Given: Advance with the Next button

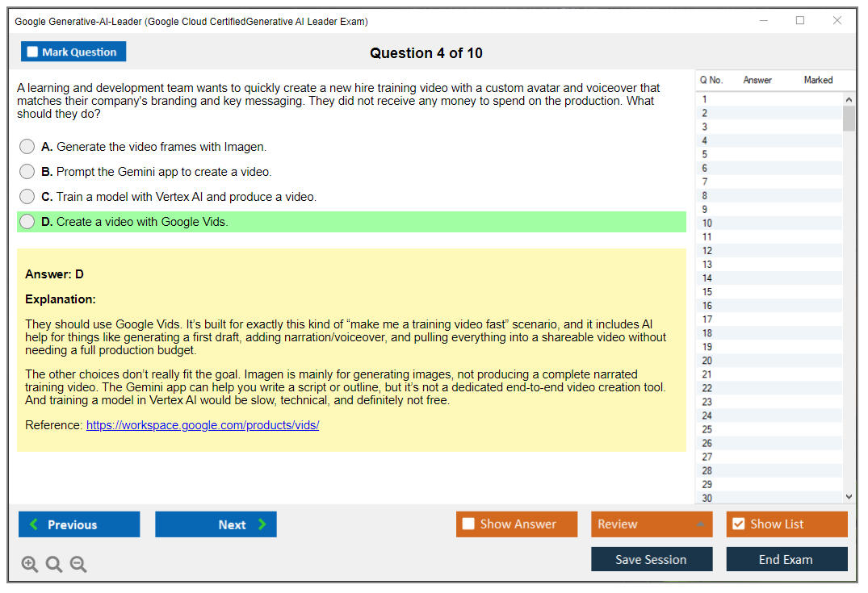Looking at the screenshot, I should [x=216, y=524].
